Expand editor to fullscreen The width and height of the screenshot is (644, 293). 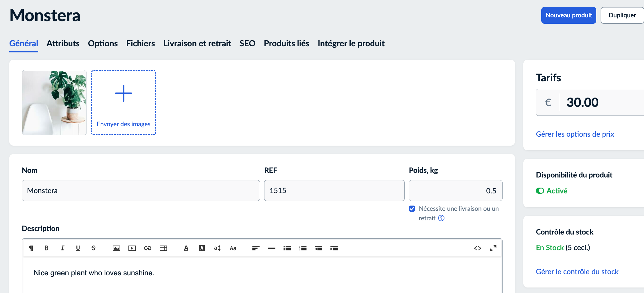coord(493,248)
